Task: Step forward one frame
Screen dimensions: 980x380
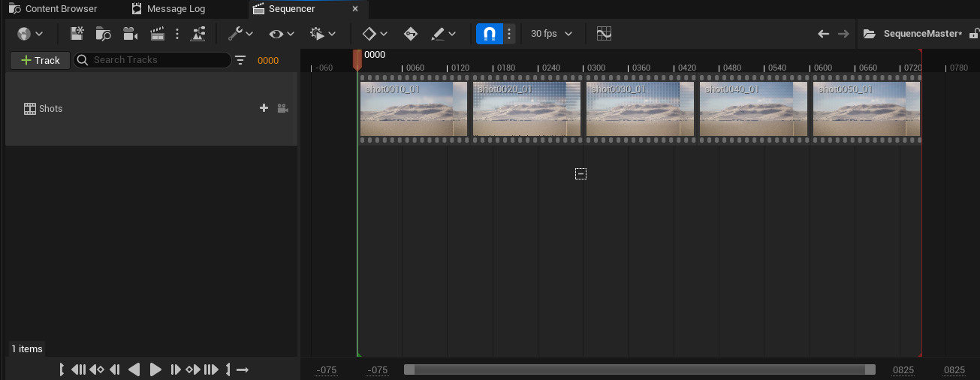Action: [176, 369]
